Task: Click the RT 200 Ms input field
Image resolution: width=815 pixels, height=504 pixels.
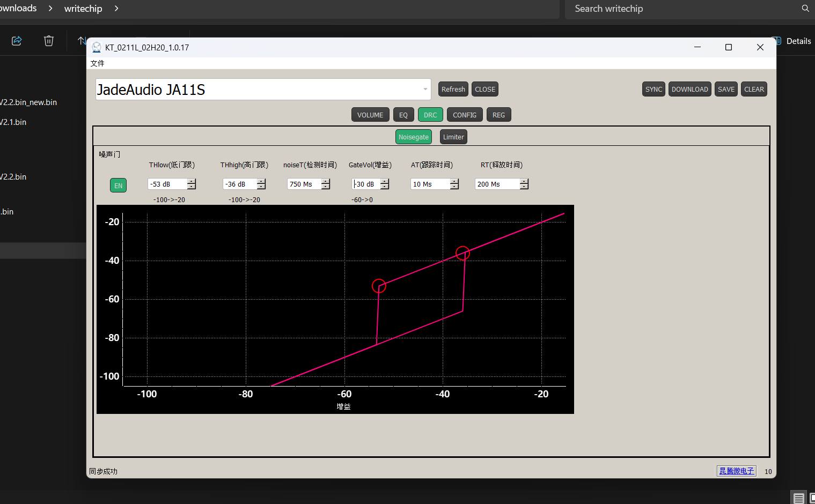Action: pyautogui.click(x=497, y=184)
